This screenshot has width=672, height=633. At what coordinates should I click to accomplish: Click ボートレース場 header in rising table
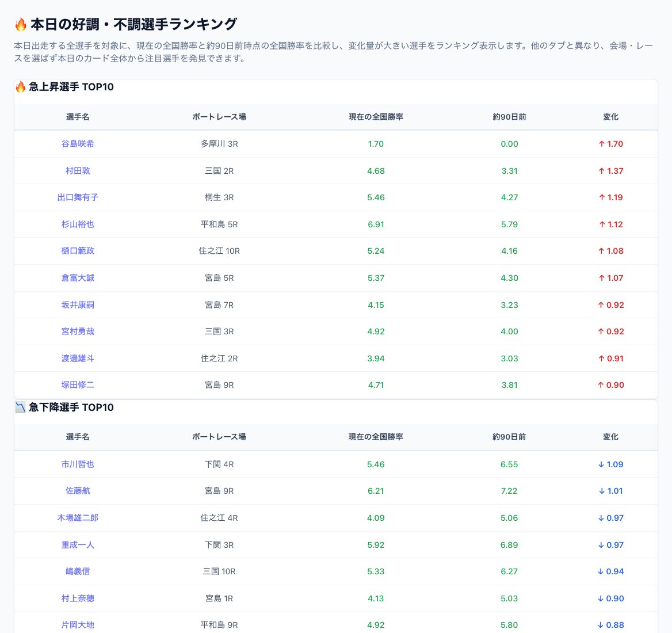click(x=219, y=117)
